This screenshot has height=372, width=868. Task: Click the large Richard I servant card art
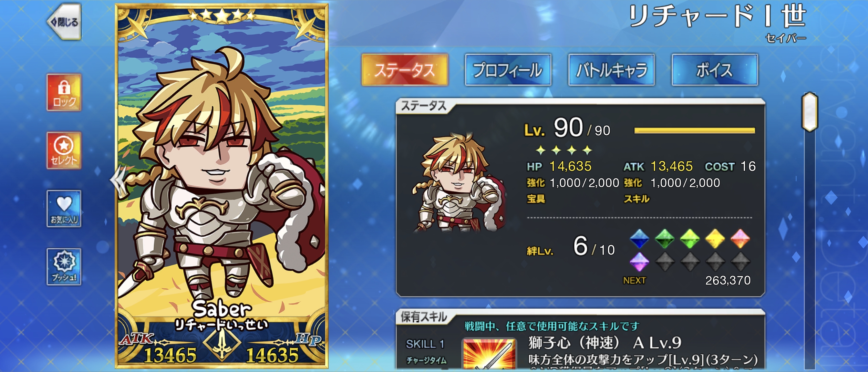point(221,186)
